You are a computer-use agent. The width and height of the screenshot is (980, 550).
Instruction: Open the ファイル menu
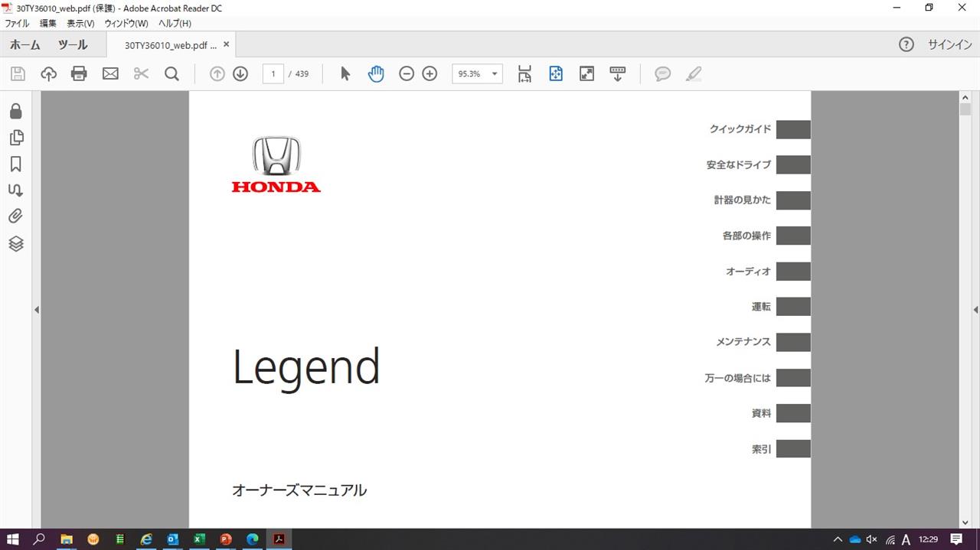point(17,24)
